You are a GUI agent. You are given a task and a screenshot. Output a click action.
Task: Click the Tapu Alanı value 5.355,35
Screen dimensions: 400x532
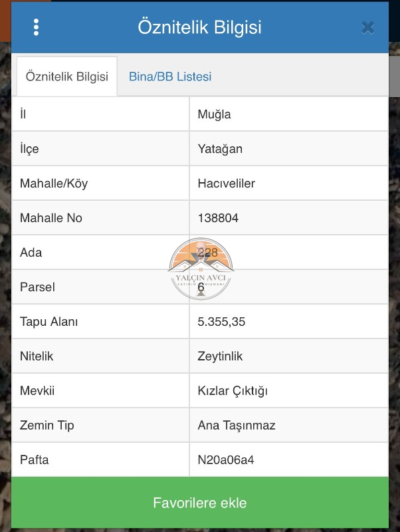click(x=221, y=322)
